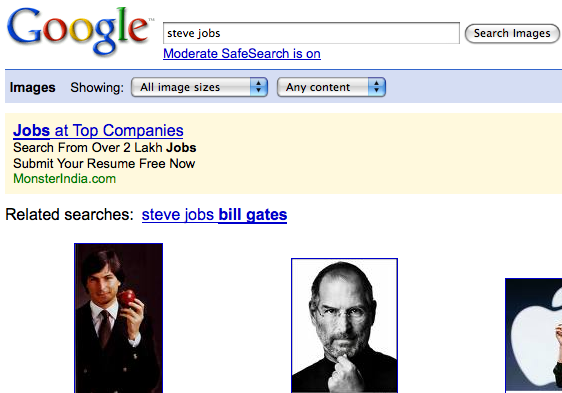This screenshot has width=562, height=393.
Task: Open the thumbnail of man holding red apple
Action: pyautogui.click(x=119, y=318)
